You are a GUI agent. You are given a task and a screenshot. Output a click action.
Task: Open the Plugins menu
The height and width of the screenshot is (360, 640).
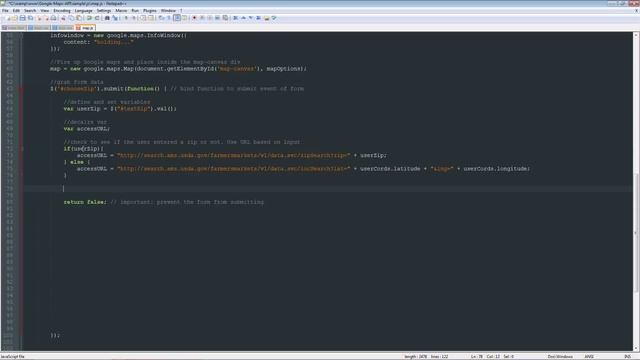(150, 11)
